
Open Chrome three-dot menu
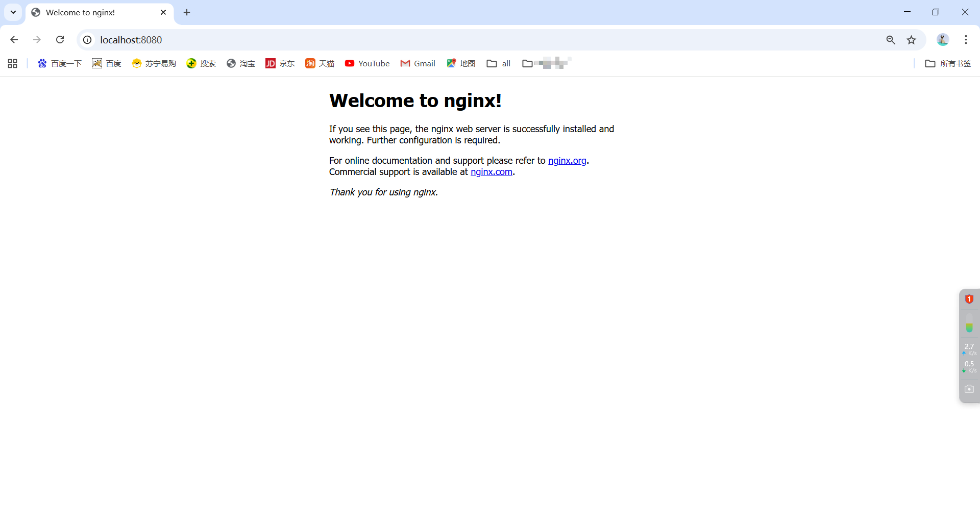coord(966,40)
